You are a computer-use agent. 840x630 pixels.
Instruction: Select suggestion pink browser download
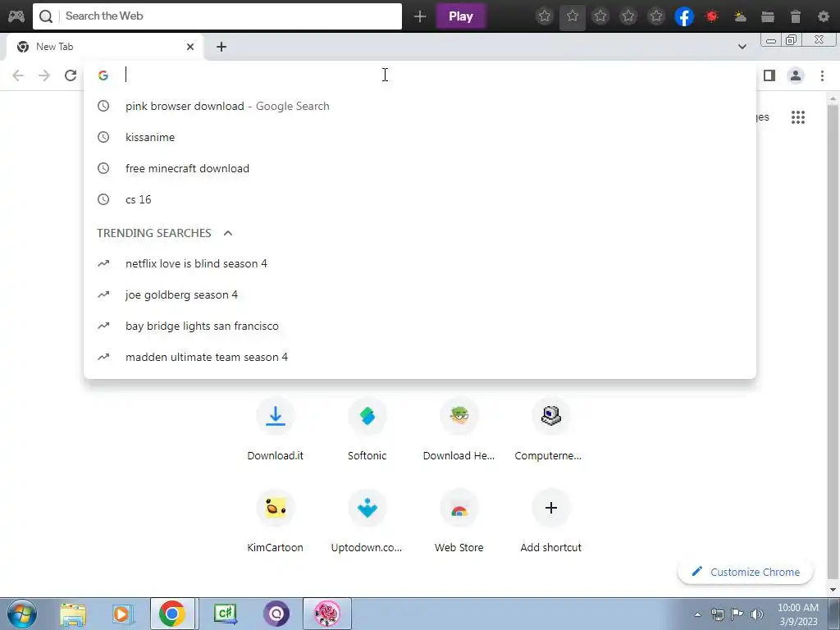(420, 106)
